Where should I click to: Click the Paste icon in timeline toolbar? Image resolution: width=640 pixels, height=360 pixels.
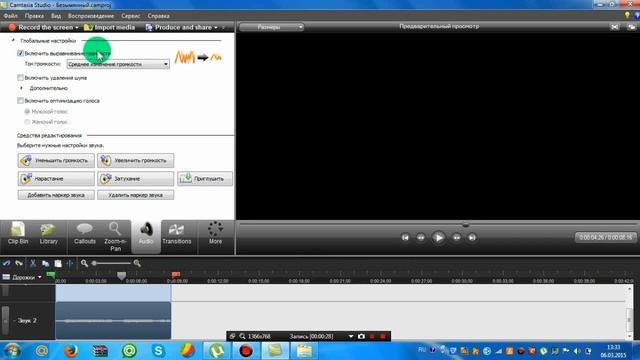[x=58, y=264]
